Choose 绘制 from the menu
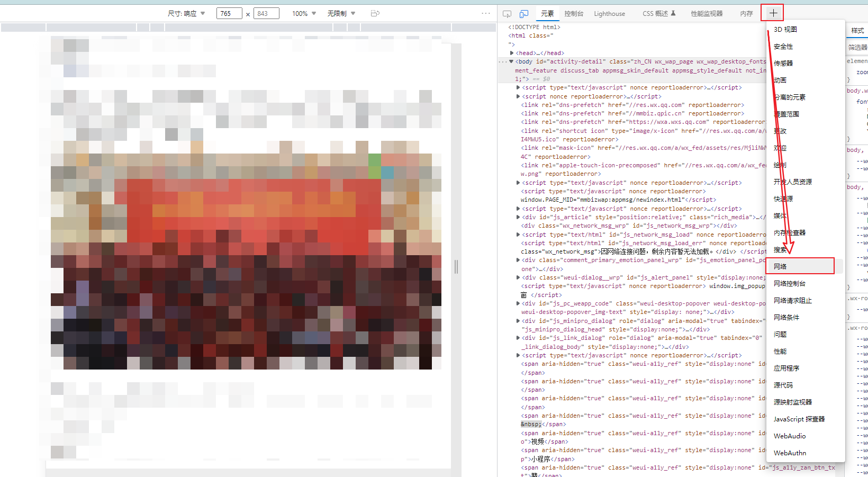 tap(805, 165)
